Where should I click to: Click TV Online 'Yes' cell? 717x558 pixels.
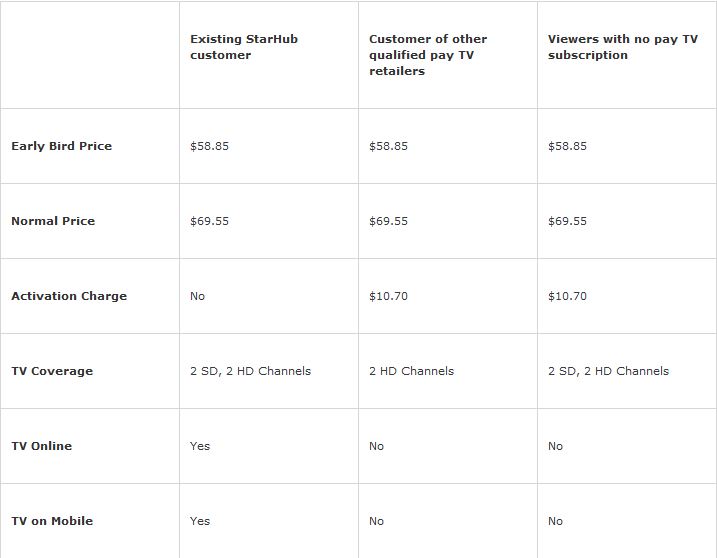tap(200, 446)
